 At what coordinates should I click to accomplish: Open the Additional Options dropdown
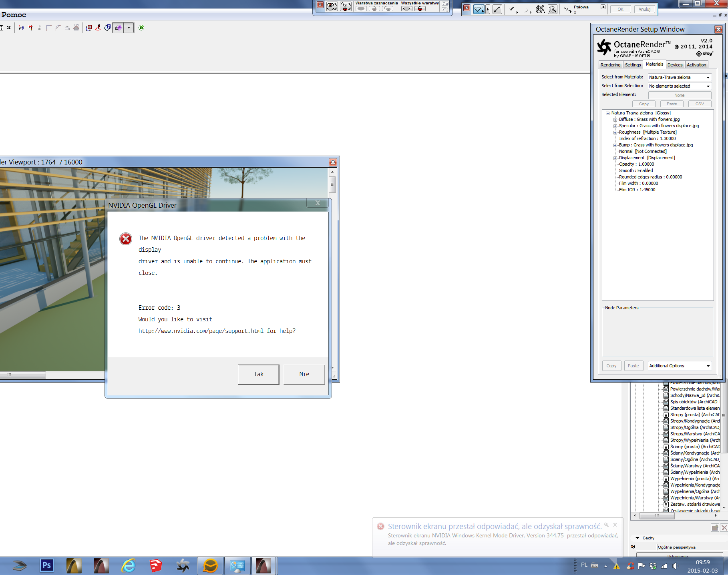[x=680, y=366]
